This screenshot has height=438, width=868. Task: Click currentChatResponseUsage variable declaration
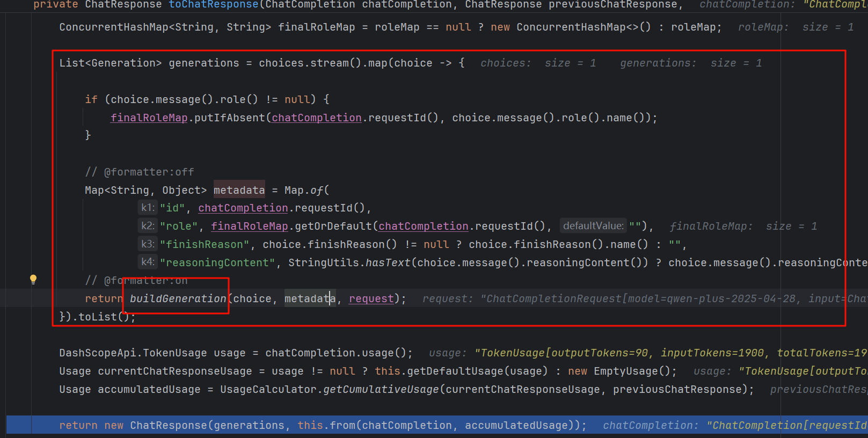(x=175, y=371)
